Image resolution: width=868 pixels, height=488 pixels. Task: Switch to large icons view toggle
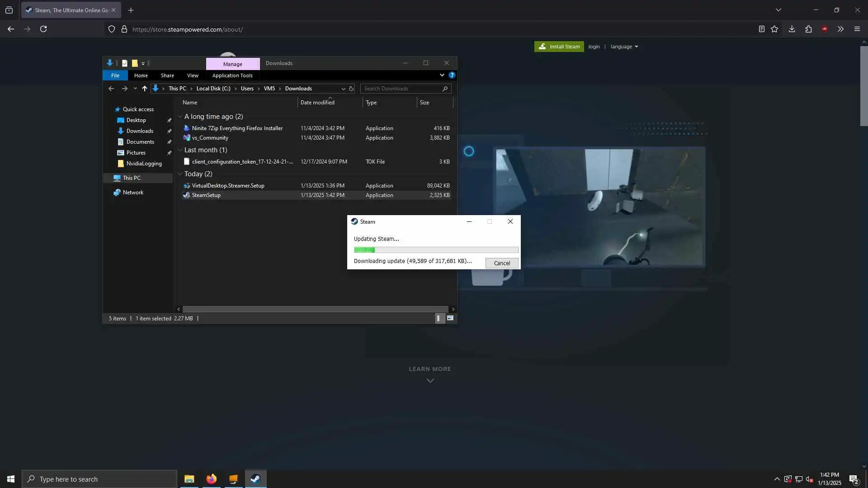coord(450,319)
